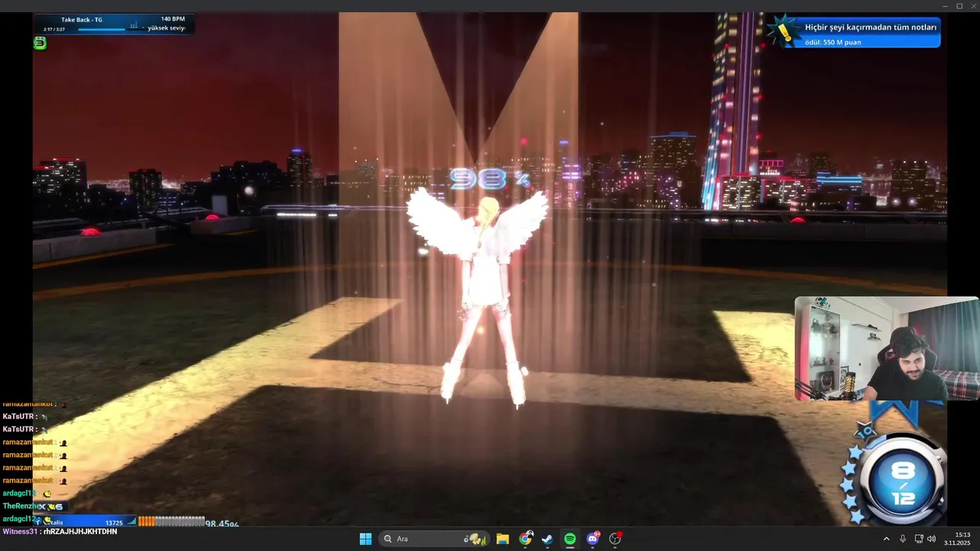The height and width of the screenshot is (551, 980).
Task: Click the "yüksek seviy" difficulty label
Action: 166,28
